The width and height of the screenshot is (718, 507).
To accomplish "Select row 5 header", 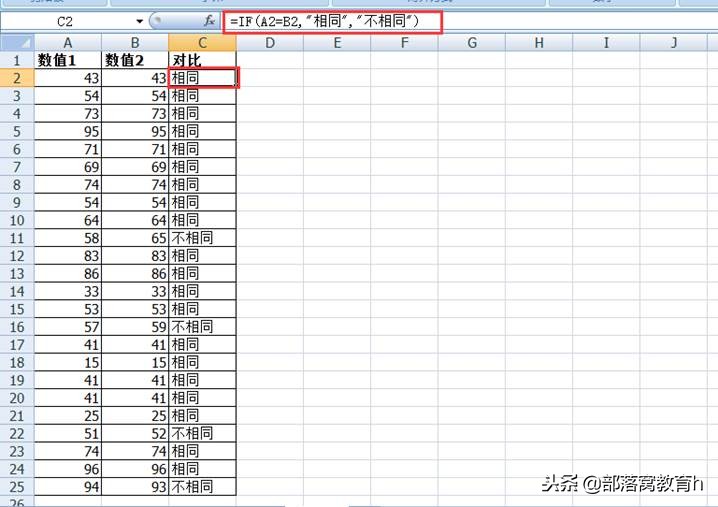I will [x=17, y=131].
